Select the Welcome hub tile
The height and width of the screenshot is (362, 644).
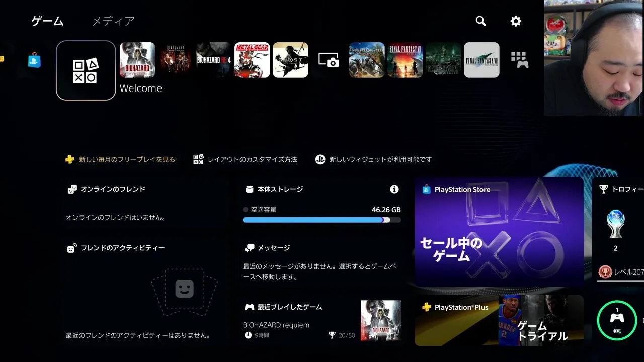[86, 70]
